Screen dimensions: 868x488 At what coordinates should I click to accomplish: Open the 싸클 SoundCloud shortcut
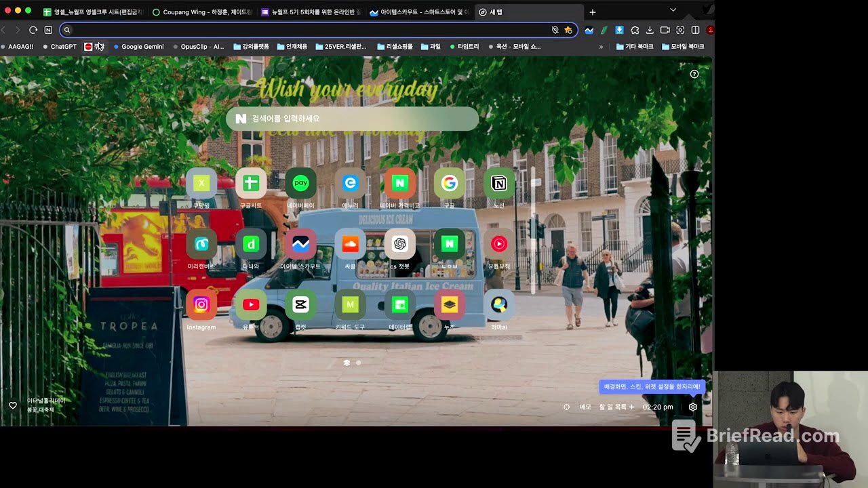click(x=350, y=244)
